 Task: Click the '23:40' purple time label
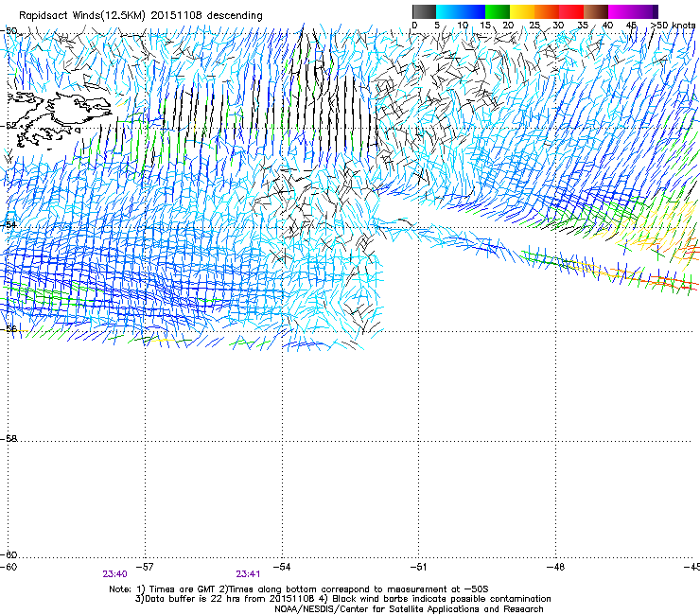(114, 574)
